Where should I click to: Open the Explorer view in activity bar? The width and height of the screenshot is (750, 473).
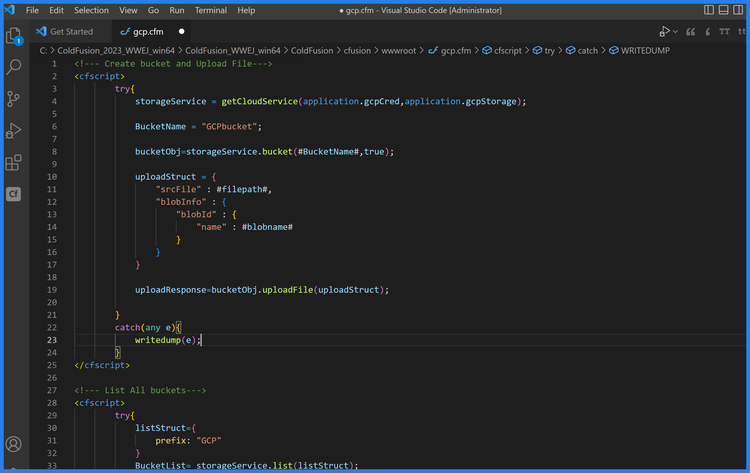14,36
